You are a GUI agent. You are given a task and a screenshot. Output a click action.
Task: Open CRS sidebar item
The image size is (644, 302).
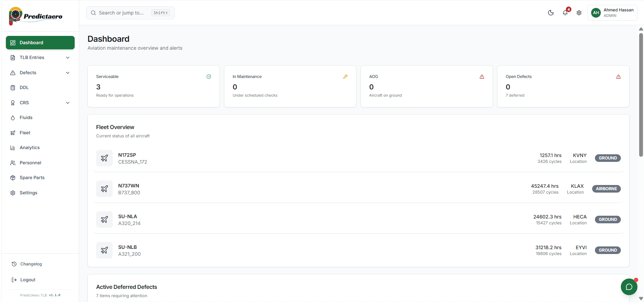coord(40,103)
